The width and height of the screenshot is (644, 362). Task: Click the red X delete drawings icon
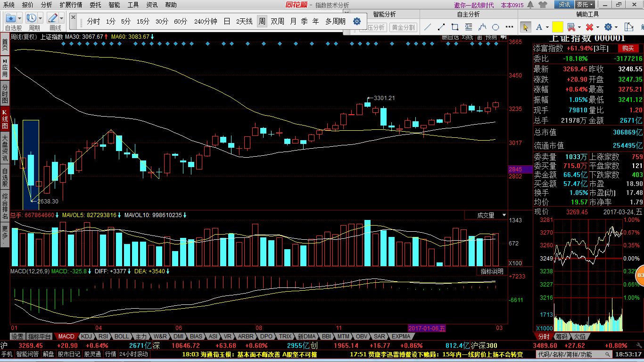(x=589, y=27)
